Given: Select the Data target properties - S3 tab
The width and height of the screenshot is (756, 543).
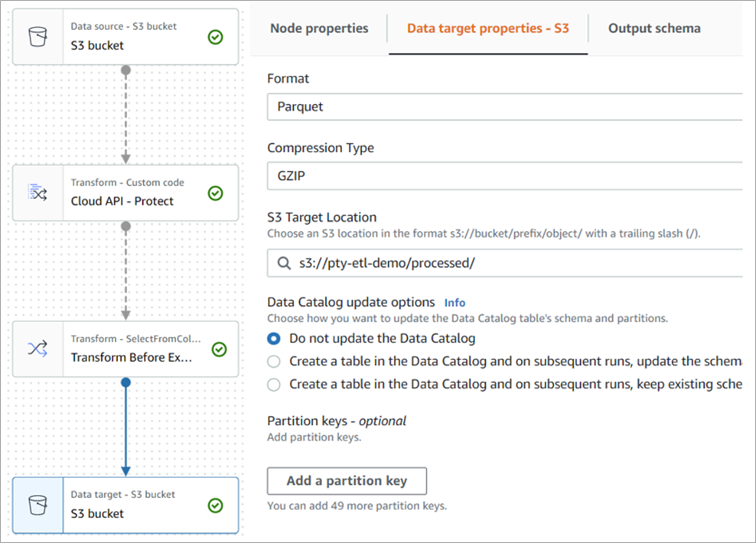Looking at the screenshot, I should point(487,29).
